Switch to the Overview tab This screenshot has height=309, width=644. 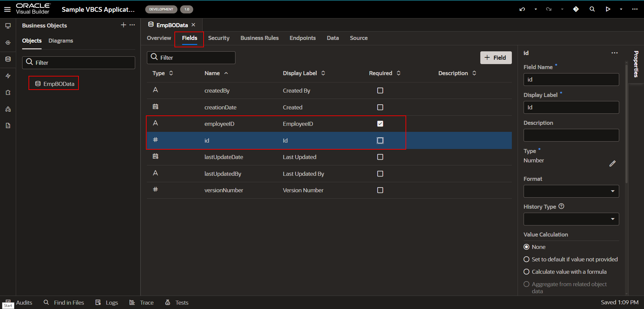[159, 38]
